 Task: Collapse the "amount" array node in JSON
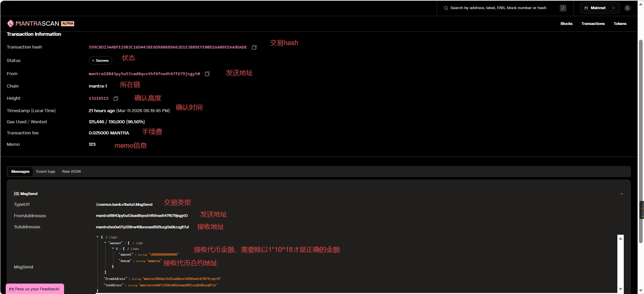[x=105, y=243]
